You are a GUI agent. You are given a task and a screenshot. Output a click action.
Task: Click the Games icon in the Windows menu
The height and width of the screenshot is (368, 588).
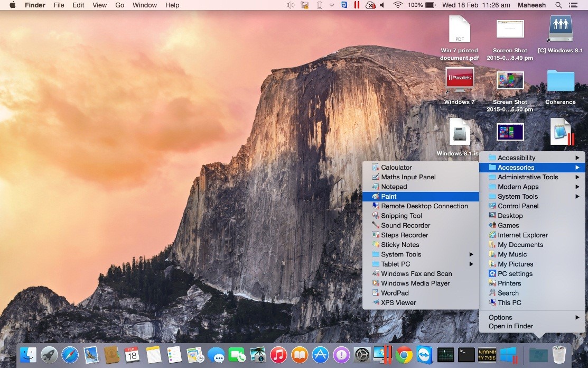492,225
